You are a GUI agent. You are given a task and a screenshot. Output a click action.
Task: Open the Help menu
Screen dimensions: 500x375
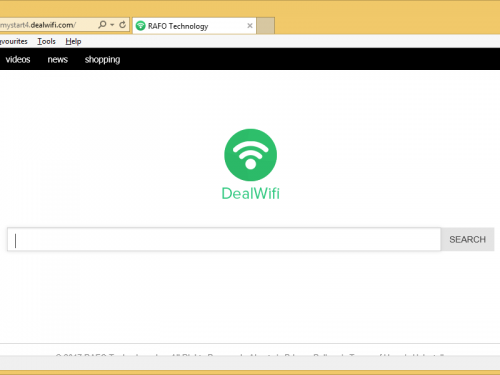click(73, 41)
